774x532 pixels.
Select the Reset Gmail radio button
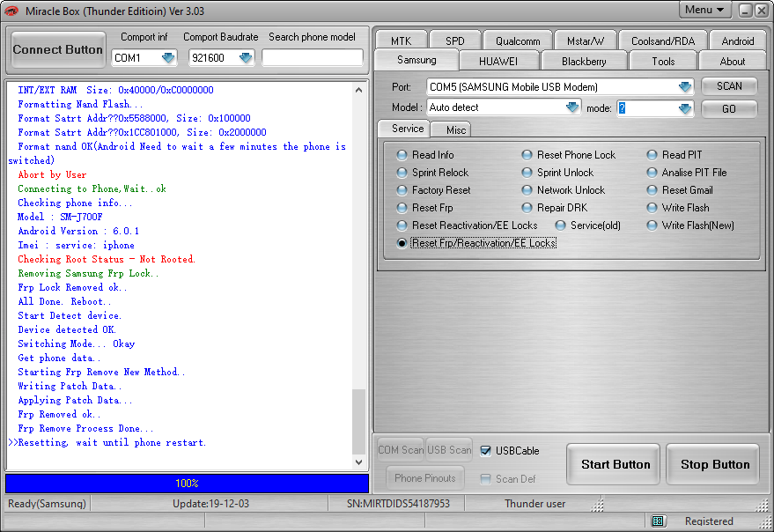tap(652, 190)
